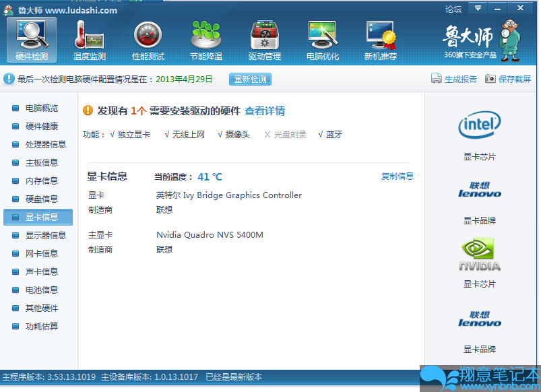Click the 摄像头 feature label
This screenshot has width=541, height=392.
click(x=237, y=134)
